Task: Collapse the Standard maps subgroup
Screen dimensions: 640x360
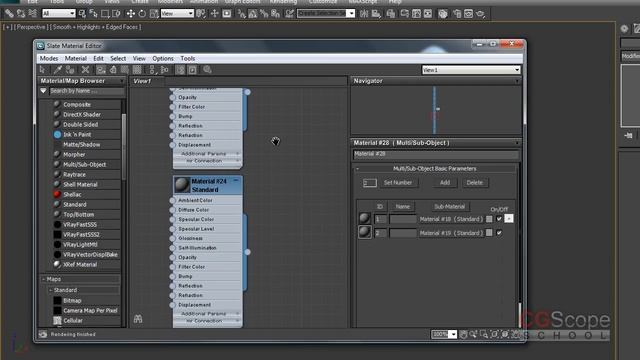Action: 51,290
